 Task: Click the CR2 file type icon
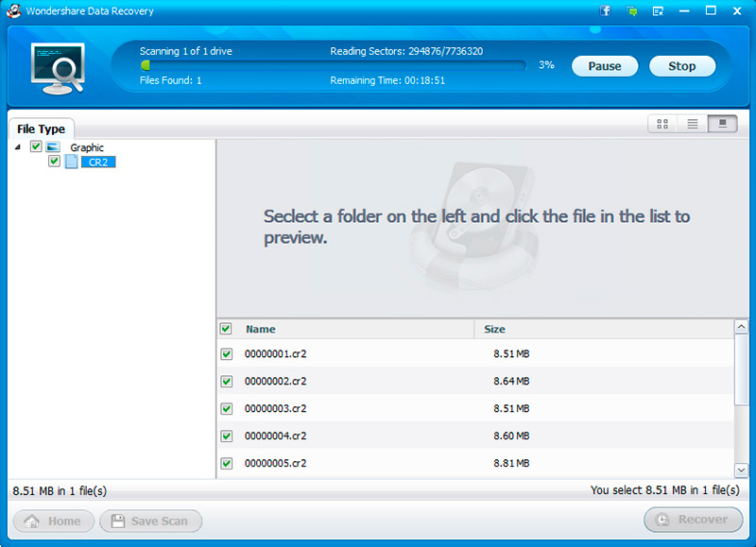[x=71, y=162]
